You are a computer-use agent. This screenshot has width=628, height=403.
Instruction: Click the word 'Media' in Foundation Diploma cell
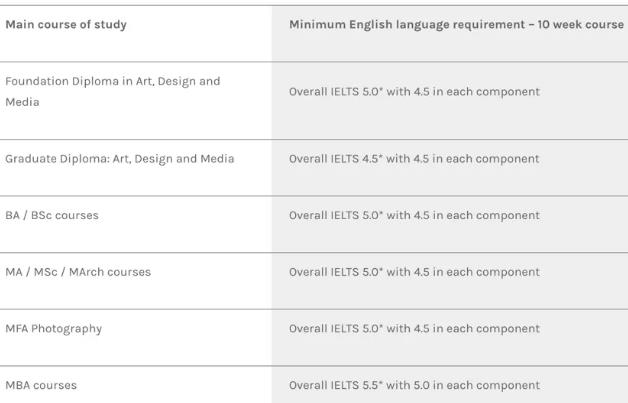[x=22, y=102]
